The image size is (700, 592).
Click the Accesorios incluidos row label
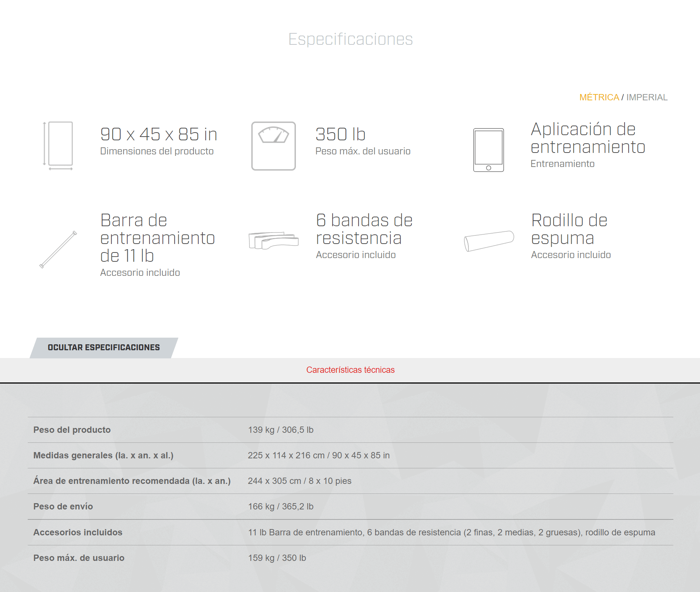(x=78, y=532)
